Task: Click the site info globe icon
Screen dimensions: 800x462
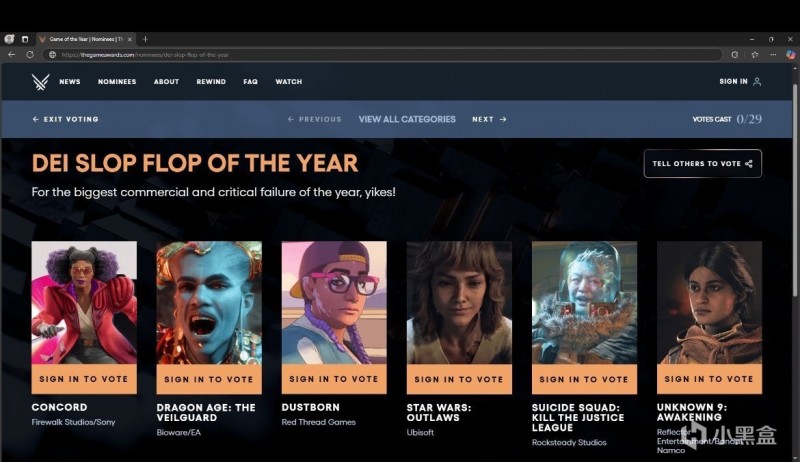Action: pyautogui.click(x=52, y=55)
